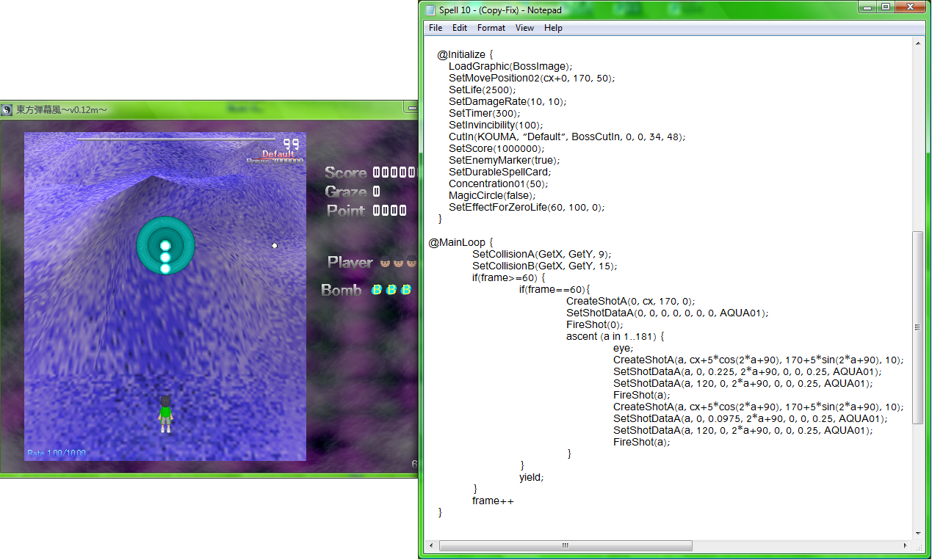Click the Rate 1.00/10.00 text in game

[x=56, y=453]
